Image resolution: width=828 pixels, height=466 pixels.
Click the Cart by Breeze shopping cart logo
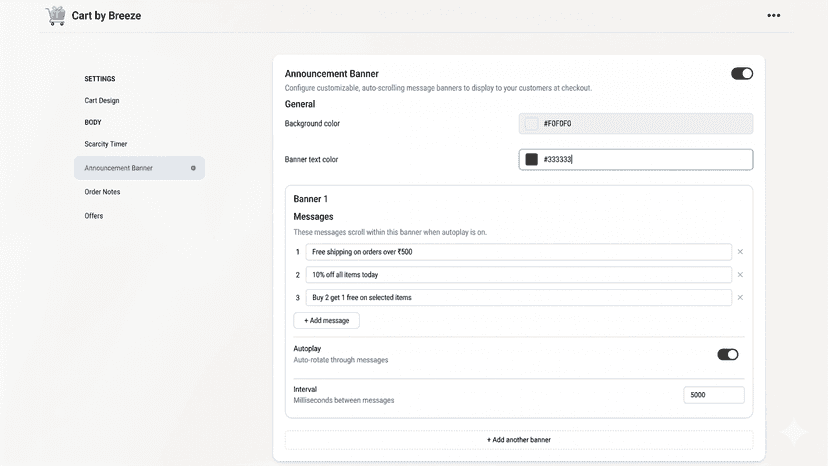click(x=55, y=15)
